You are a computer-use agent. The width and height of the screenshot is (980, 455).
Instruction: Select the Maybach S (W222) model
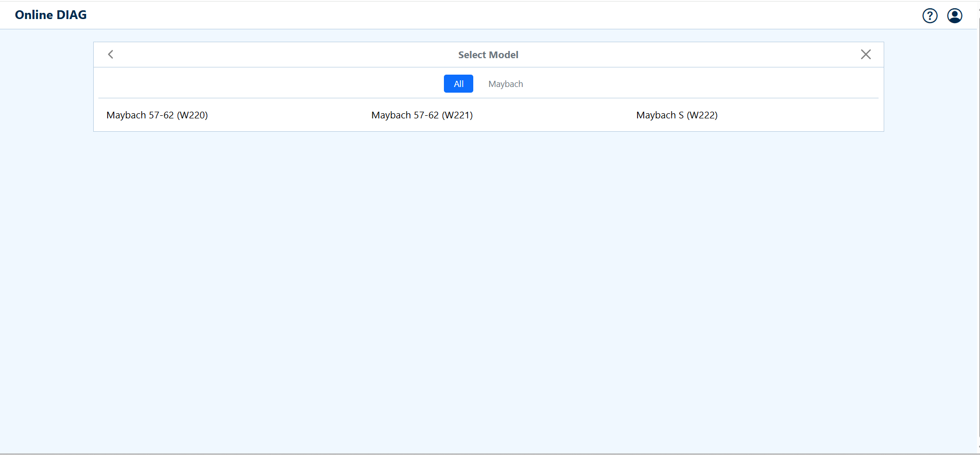(677, 115)
